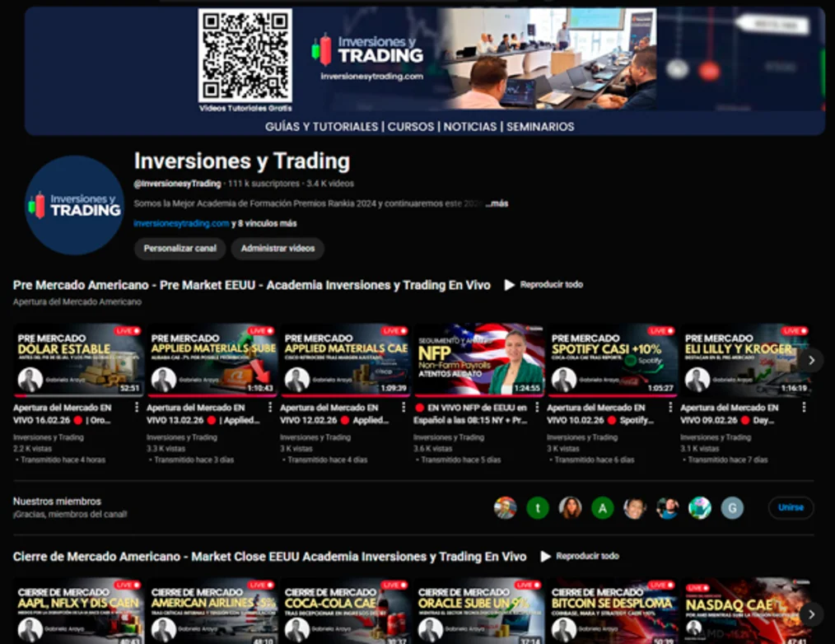
Task: Open BITCOIN SE DESPLOMA thumbnail
Action: [x=613, y=612]
